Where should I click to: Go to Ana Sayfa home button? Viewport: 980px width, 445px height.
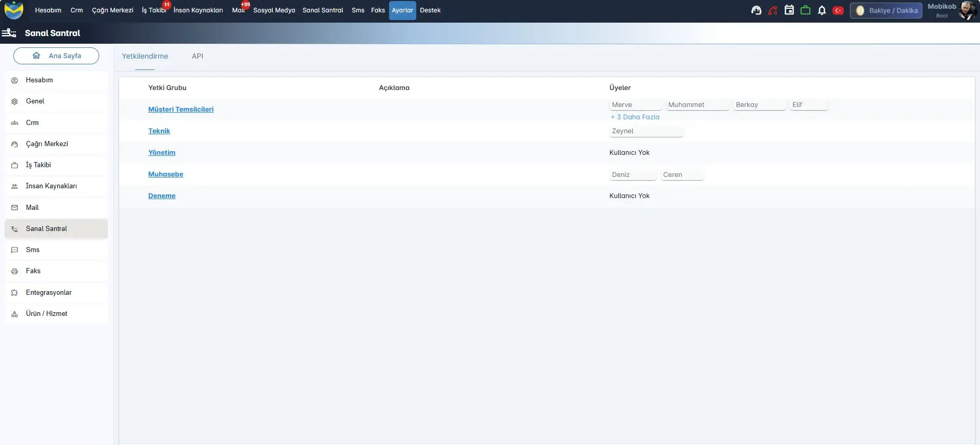(x=56, y=56)
